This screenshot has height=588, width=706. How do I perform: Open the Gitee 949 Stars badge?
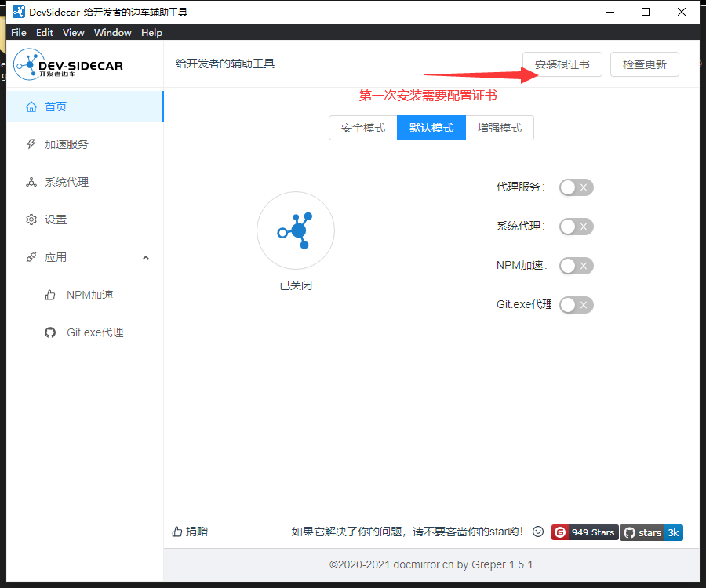[585, 532]
